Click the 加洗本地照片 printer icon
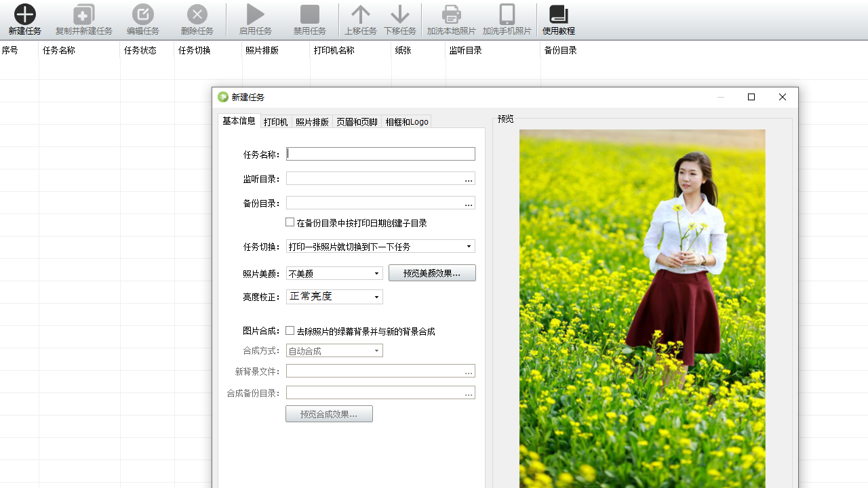This screenshot has height=488, width=868. 452,14
